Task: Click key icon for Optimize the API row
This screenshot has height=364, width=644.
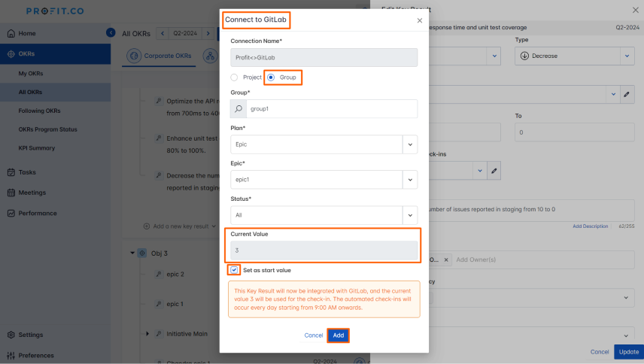Action: point(159,101)
